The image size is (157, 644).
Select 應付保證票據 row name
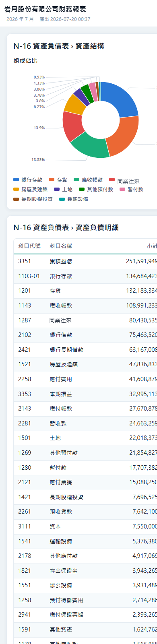click(x=66, y=615)
